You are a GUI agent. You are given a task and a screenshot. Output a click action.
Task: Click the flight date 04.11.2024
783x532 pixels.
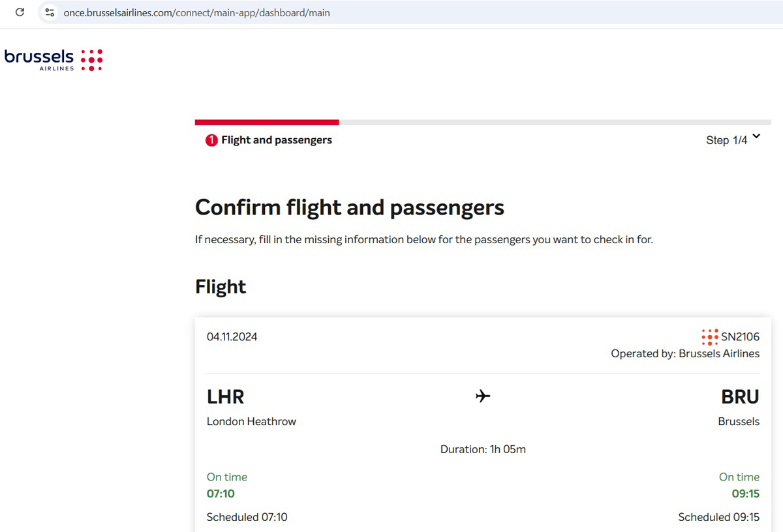(232, 337)
